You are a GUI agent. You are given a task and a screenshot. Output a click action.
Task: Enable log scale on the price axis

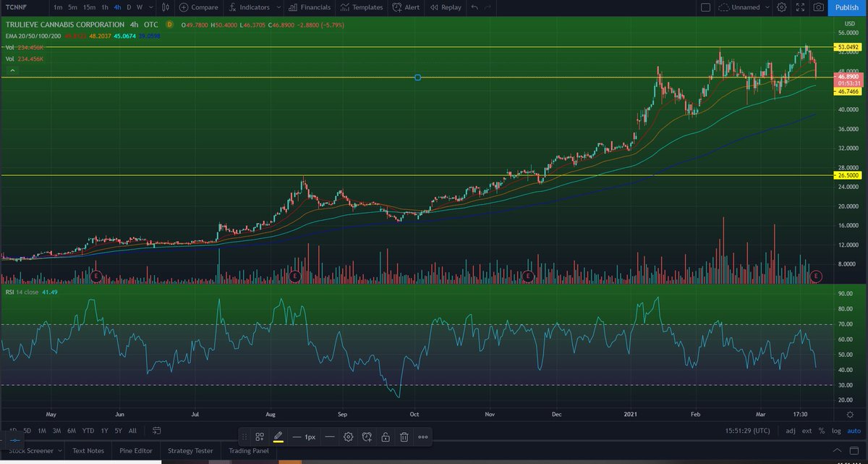tap(835, 431)
